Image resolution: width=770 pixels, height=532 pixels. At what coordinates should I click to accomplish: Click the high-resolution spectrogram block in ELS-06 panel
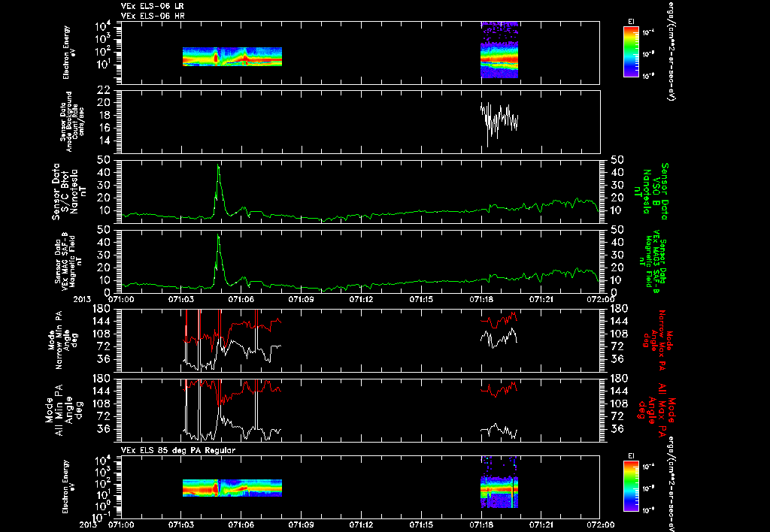(x=499, y=50)
